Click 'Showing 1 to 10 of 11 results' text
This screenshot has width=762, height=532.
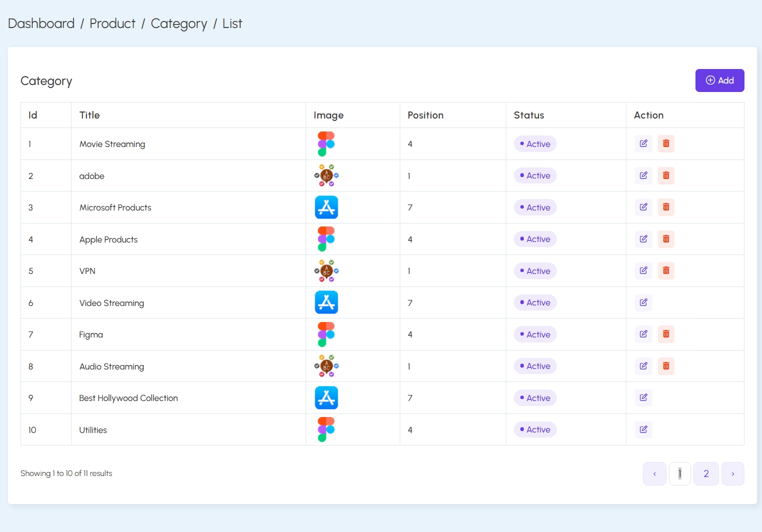pyautogui.click(x=66, y=473)
